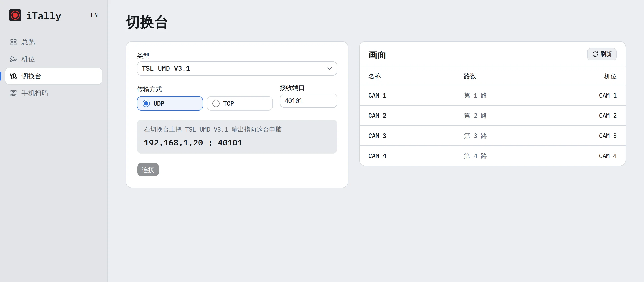Click the 连接 connect button
644x282 pixels.
pos(148,170)
